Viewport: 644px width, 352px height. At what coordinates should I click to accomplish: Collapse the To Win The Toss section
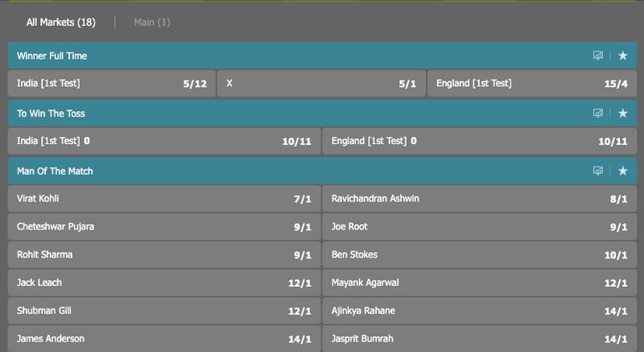[x=51, y=114]
